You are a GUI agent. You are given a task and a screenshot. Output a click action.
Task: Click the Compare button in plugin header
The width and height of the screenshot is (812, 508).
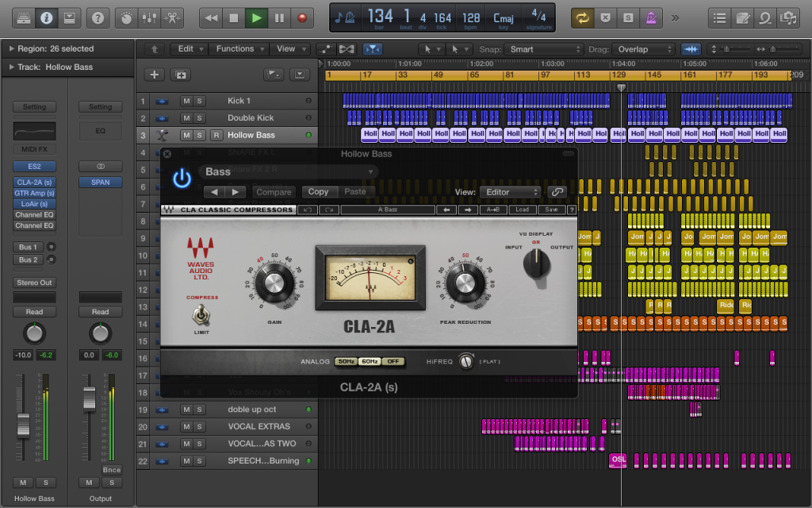coord(273,192)
